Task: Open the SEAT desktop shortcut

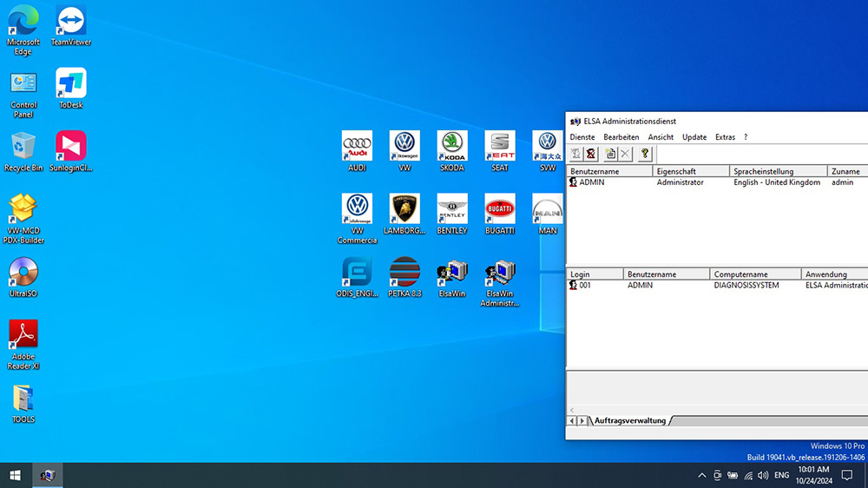Action: [x=500, y=151]
